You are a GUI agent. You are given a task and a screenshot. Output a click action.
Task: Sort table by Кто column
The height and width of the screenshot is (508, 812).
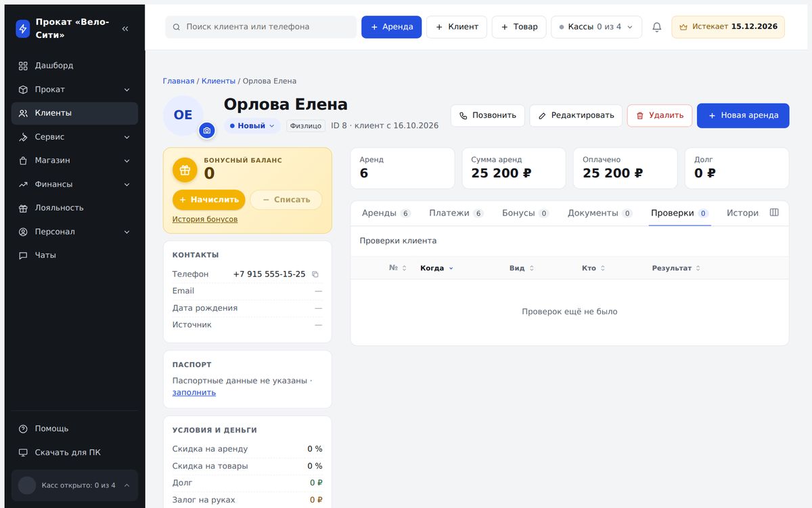593,268
